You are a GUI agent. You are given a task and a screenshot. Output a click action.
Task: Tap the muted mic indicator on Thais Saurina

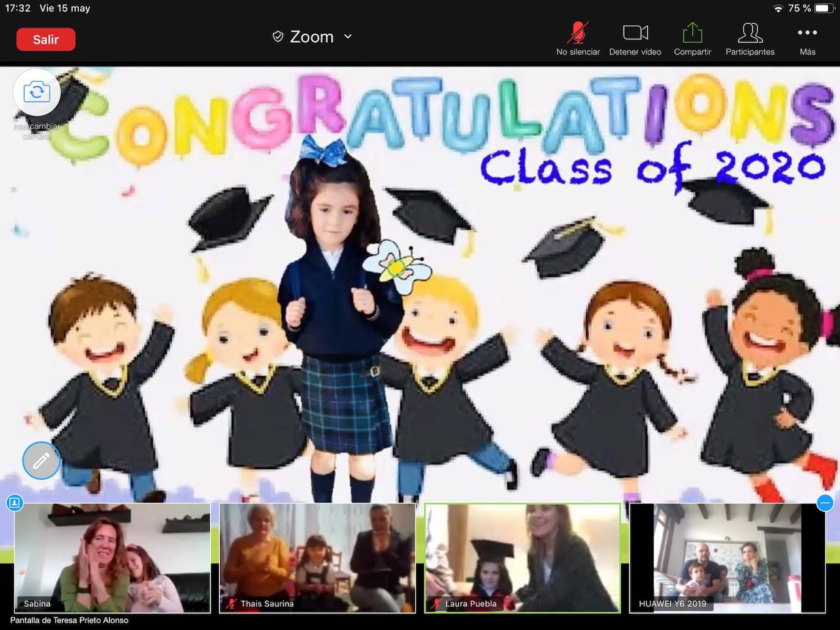232,604
